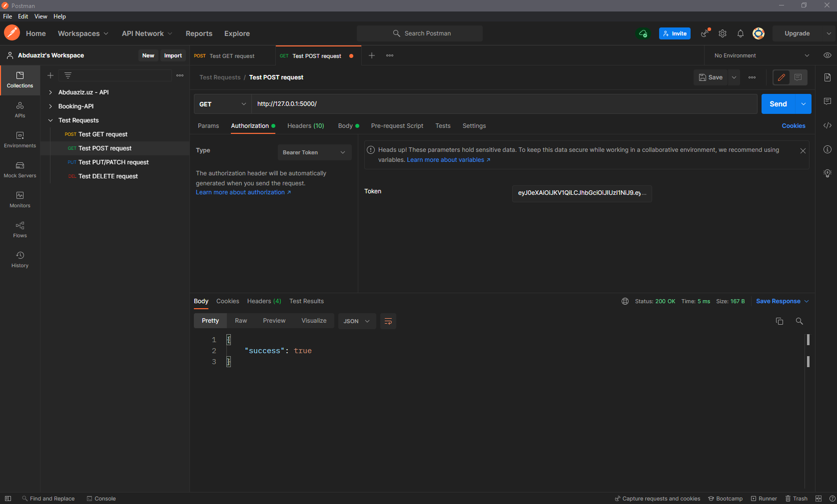This screenshot has height=504, width=837.
Task: Open the Flows sidebar panel
Action: point(20,230)
